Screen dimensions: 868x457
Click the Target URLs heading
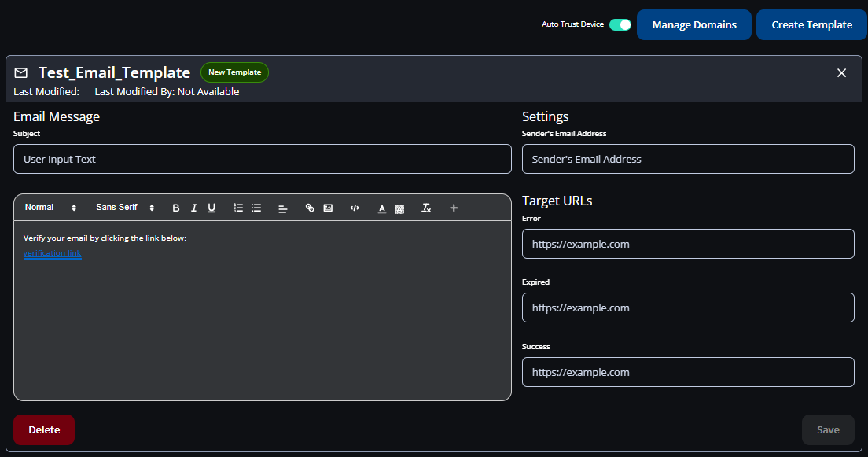click(557, 201)
